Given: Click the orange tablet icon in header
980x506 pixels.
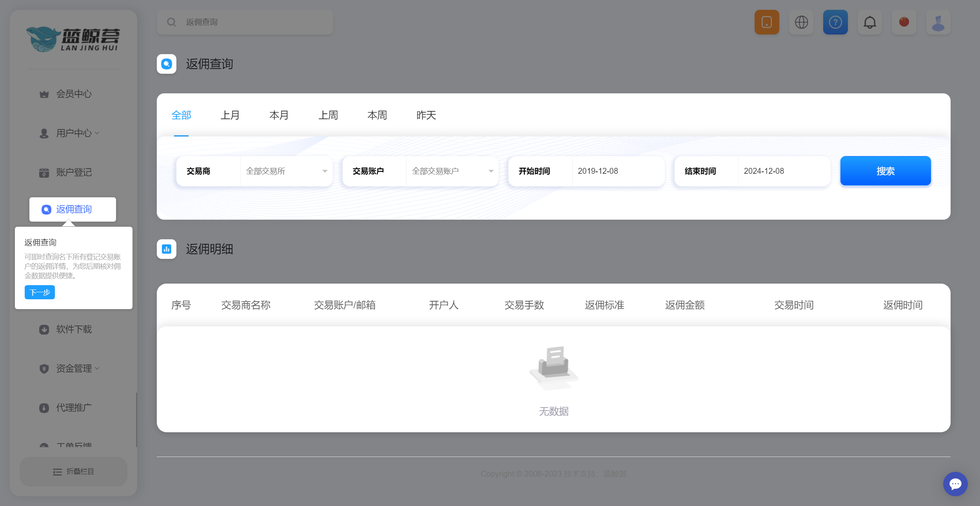Looking at the screenshot, I should click(x=767, y=22).
